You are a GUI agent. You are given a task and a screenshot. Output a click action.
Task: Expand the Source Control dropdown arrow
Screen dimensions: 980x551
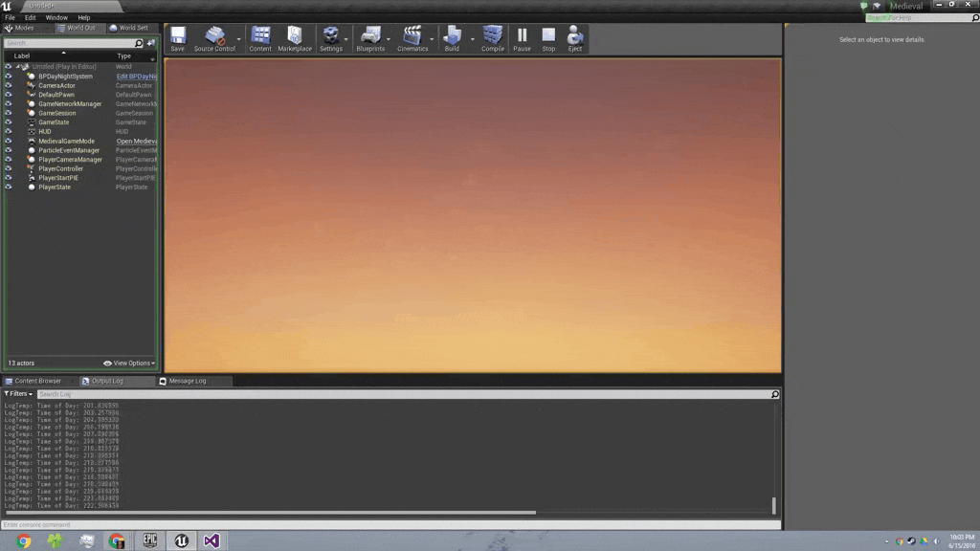click(239, 39)
